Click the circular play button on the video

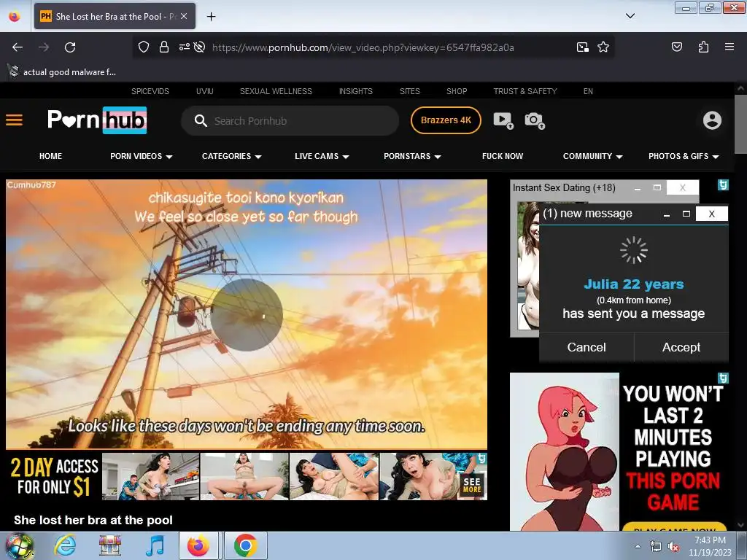tap(247, 315)
